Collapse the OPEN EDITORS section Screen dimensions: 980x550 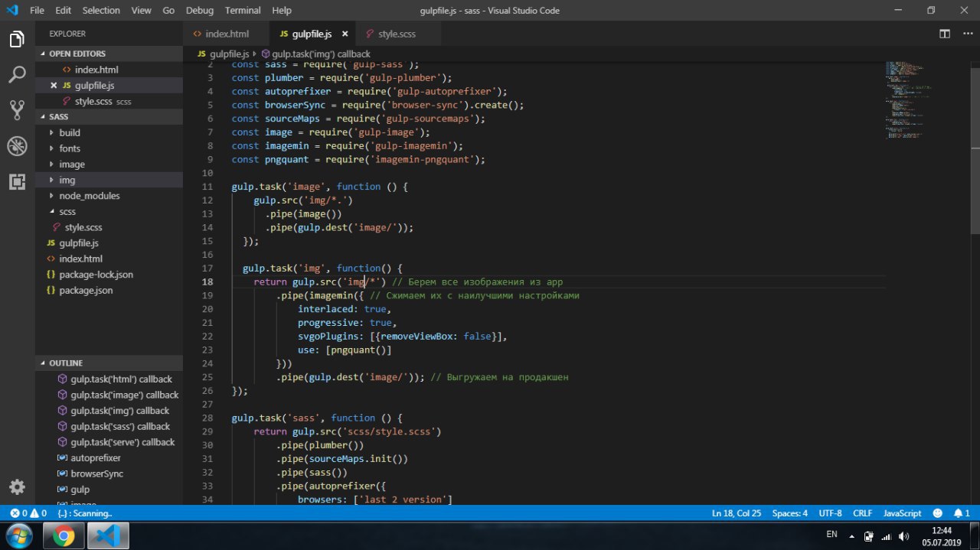(77, 54)
